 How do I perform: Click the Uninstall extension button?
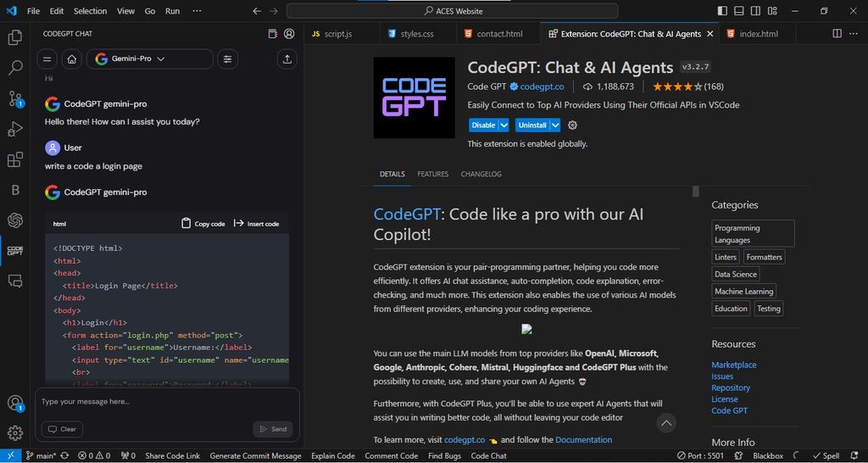[x=532, y=126]
